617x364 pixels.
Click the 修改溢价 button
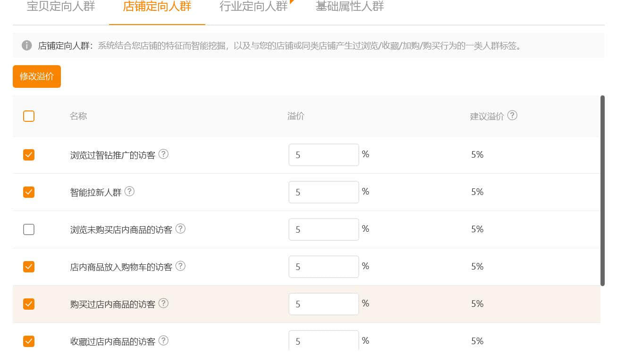pyautogui.click(x=37, y=76)
